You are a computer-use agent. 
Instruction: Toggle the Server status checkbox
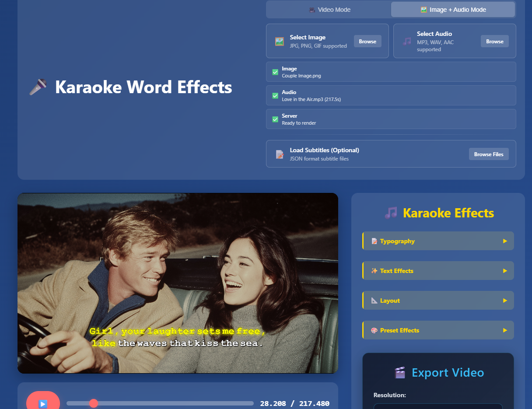point(275,119)
